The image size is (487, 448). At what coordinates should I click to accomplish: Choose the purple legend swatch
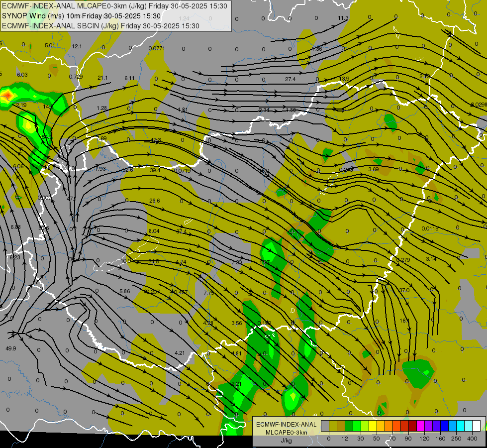(x=429, y=426)
